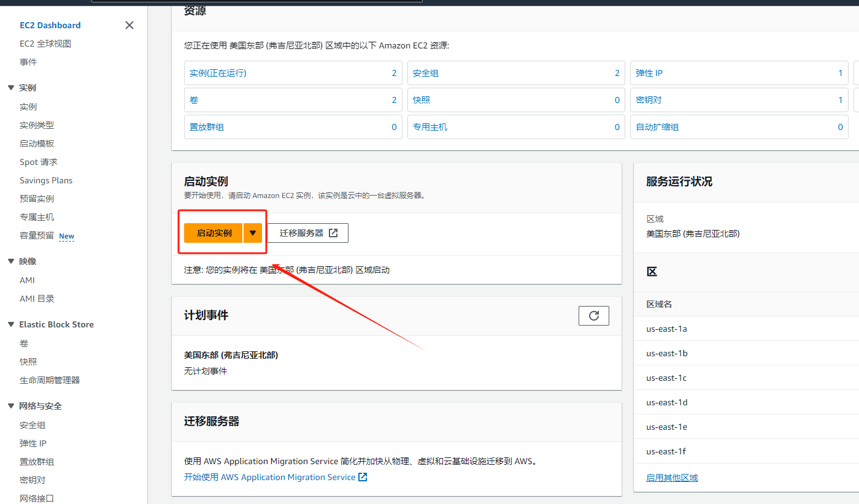Open 预留实例 in sidebar
This screenshot has height=504, width=859.
point(37,199)
